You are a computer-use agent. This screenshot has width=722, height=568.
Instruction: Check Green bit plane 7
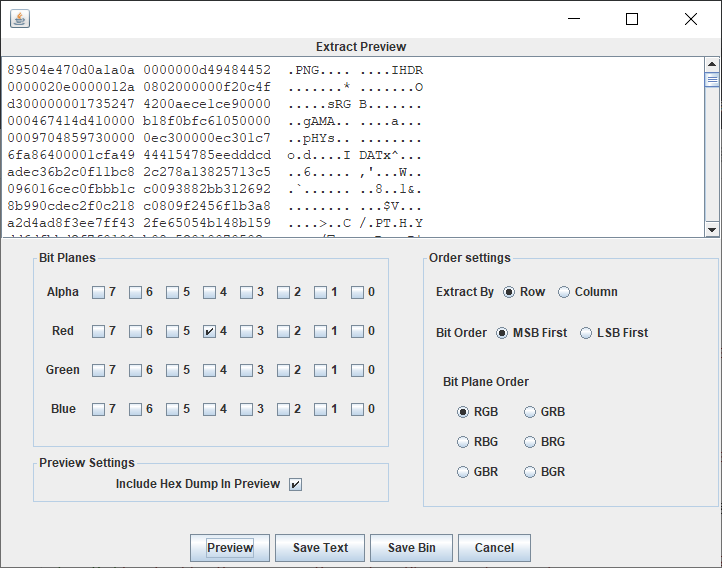click(98, 371)
